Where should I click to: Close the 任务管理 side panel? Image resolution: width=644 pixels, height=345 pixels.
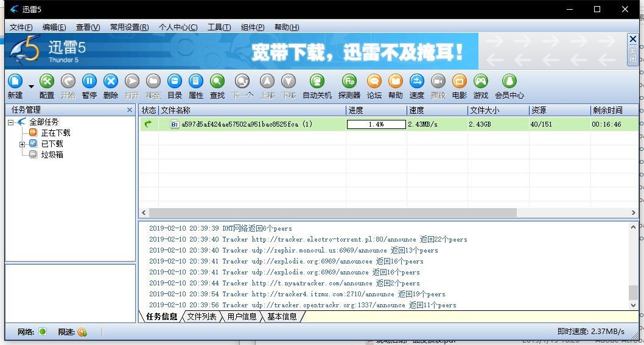129,110
